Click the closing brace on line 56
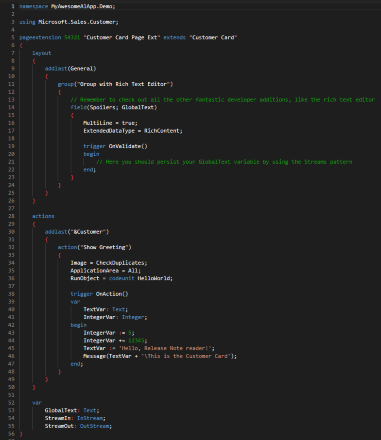Viewport: 381px width, 440px height. click(21, 434)
